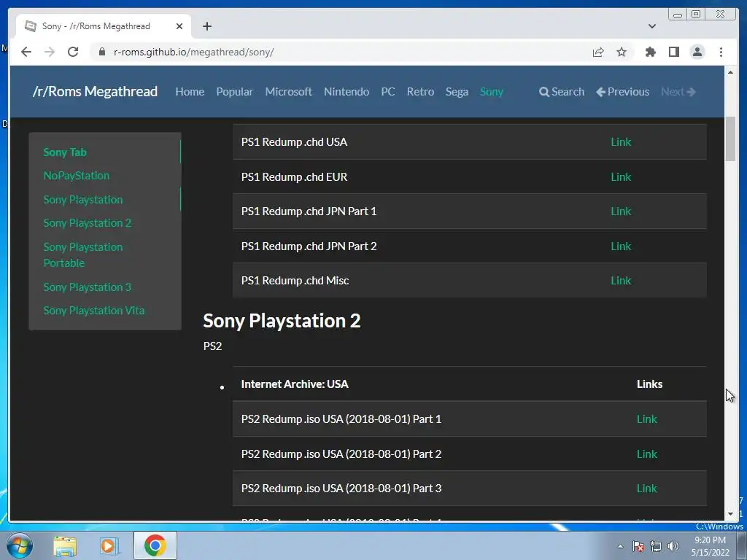Click the page scrollbar thumb
Screen dimensions: 747x560
[730, 139]
